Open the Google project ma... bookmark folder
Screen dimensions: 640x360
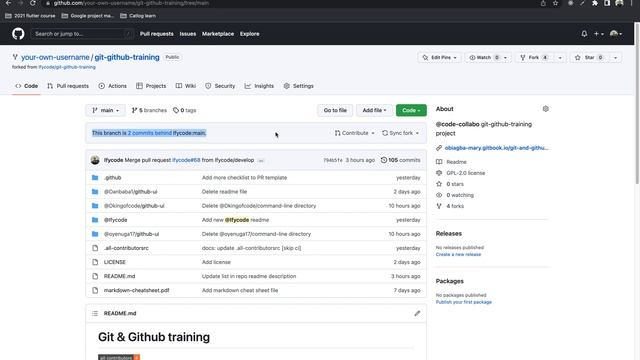(x=87, y=16)
